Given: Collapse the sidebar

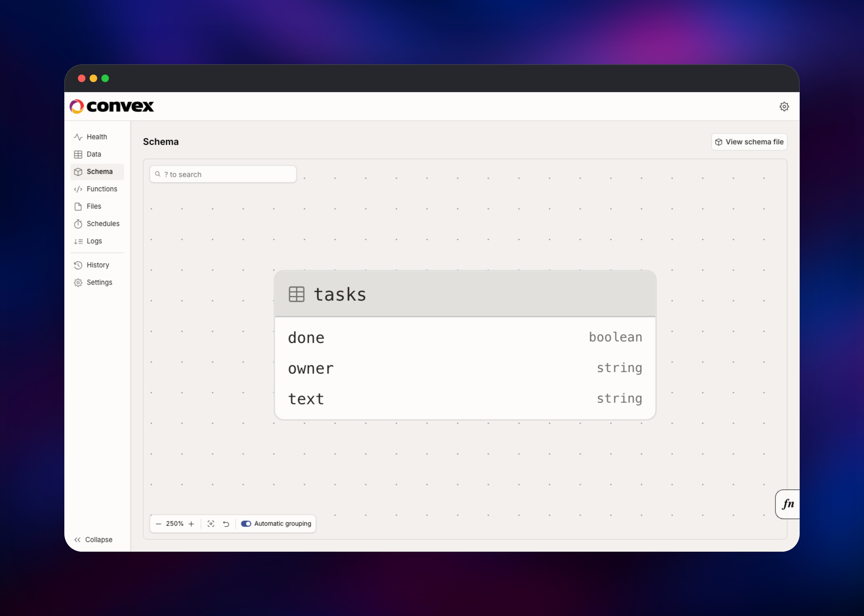Looking at the screenshot, I should (x=94, y=540).
